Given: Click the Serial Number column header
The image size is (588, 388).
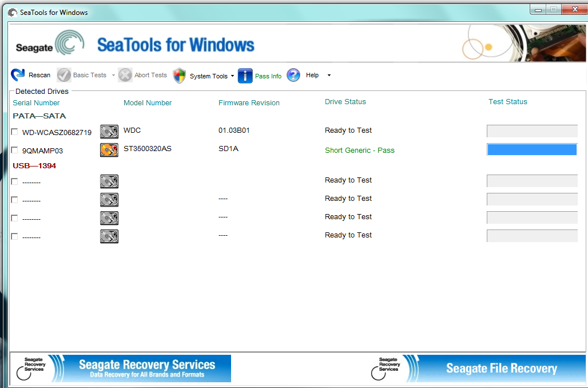Looking at the screenshot, I should coord(36,103).
